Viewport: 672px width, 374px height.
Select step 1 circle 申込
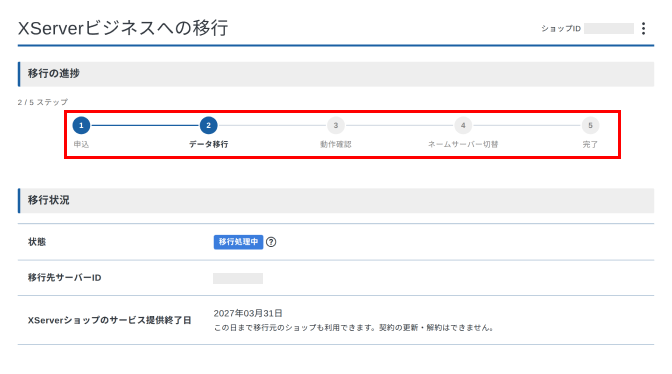[81, 126]
